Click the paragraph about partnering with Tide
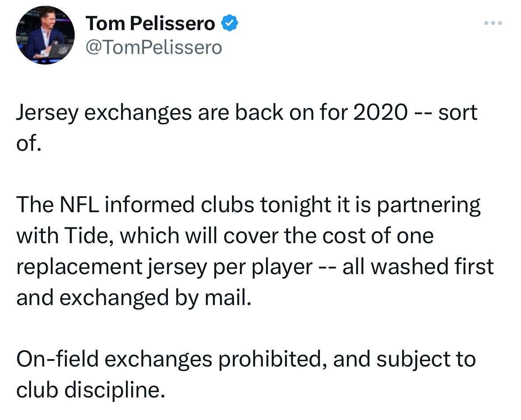The width and height of the screenshot is (521, 420). pyautogui.click(x=255, y=251)
